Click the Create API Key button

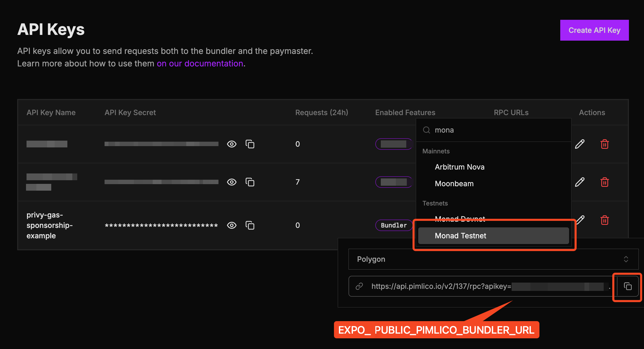point(594,30)
